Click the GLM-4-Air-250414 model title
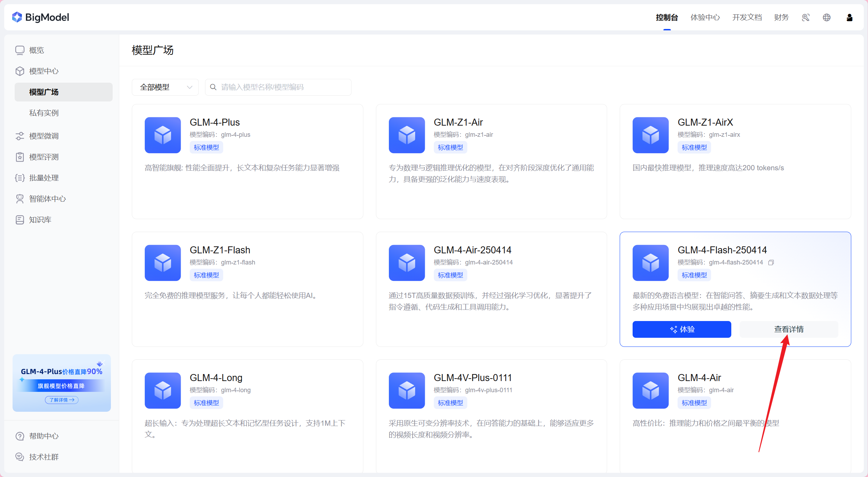The height and width of the screenshot is (477, 868). coord(473,250)
